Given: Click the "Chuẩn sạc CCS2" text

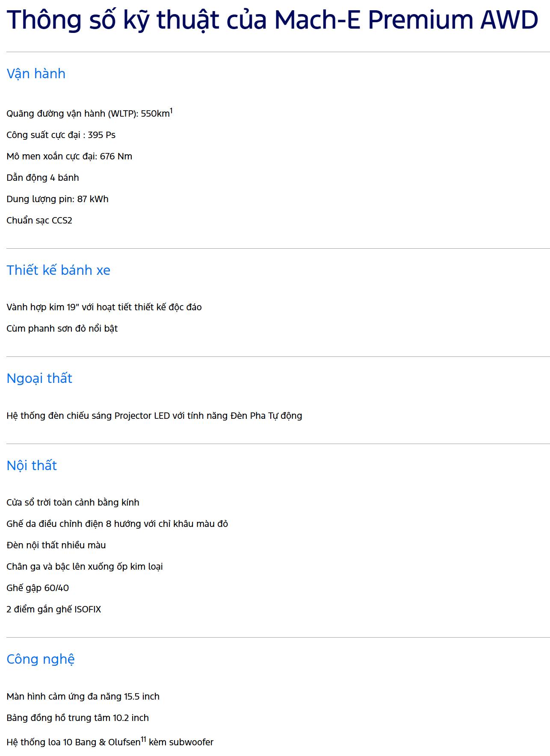Looking at the screenshot, I should [x=39, y=221].
